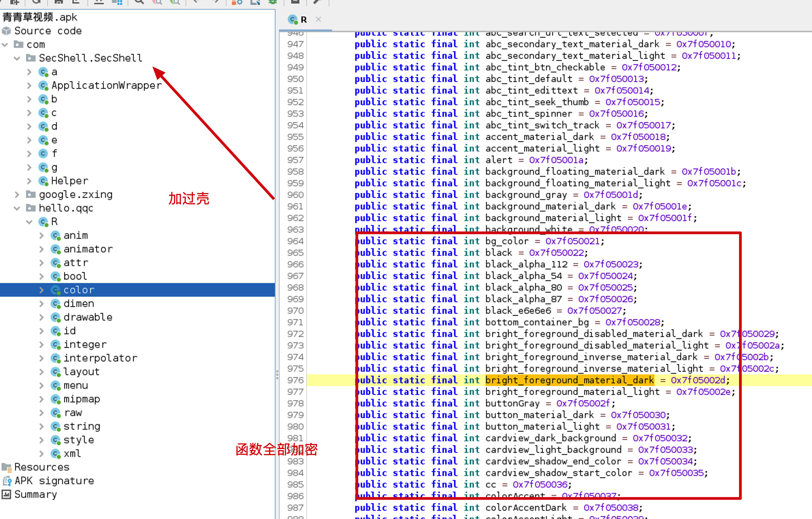Select the Helper class in tree
Screen dimensions: 812x519
click(70, 181)
